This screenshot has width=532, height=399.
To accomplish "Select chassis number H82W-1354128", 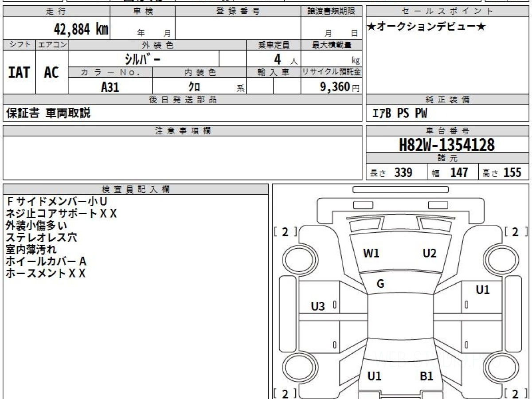I will point(447,145).
